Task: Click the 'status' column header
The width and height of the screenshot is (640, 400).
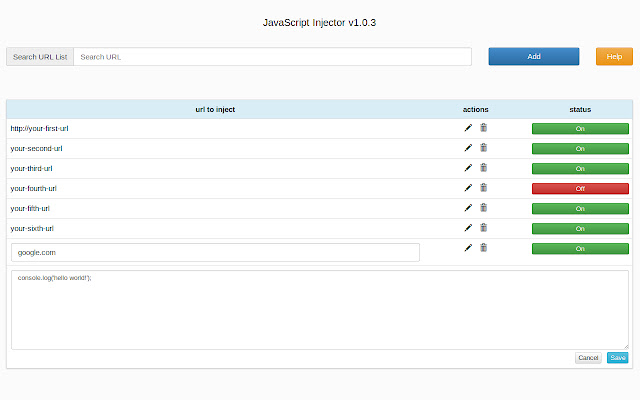Action: (x=580, y=109)
